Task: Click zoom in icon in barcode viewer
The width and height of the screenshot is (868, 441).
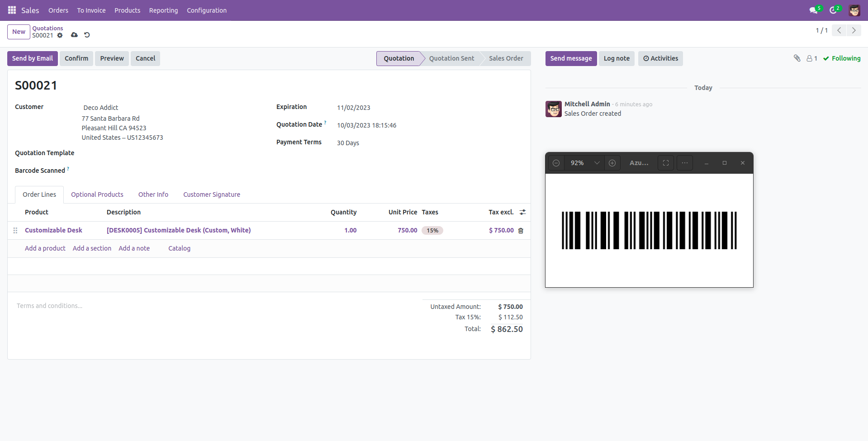Action: (612, 163)
